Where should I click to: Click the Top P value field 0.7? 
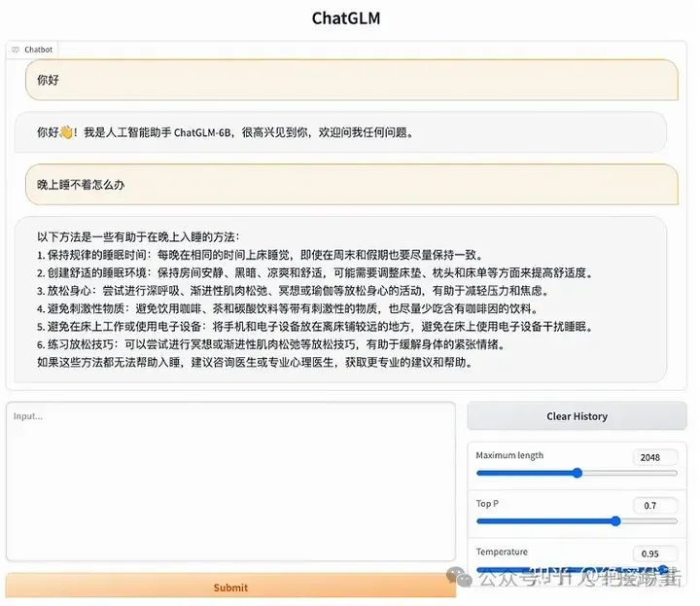655,506
